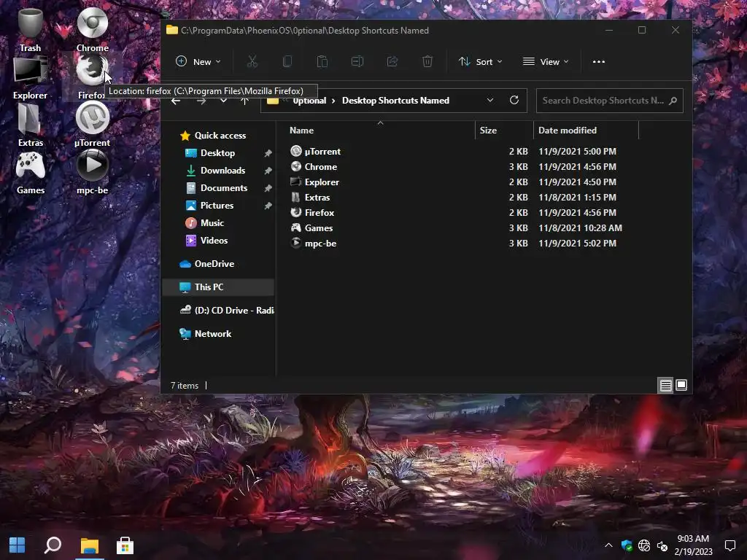Expand address bar history dropdown
Image resolution: width=747 pixels, height=560 pixels.
coord(490,100)
